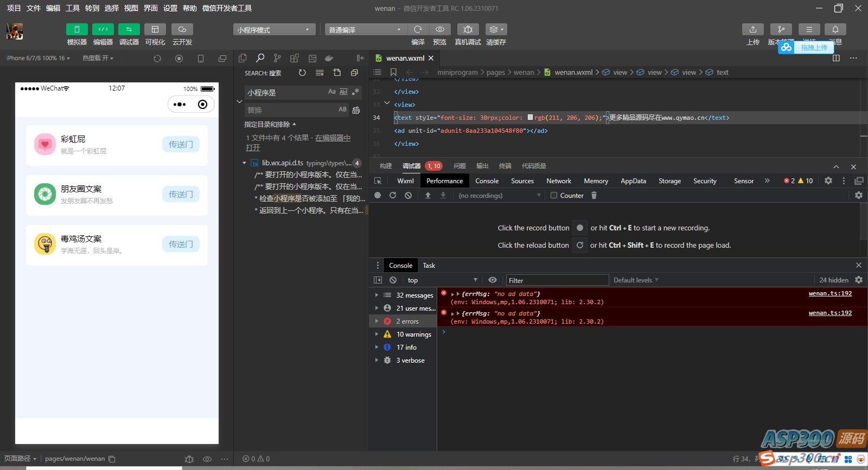Viewport: 868px width, 470px height.
Task: Open the wenan.ts:192 source link
Action: (x=830, y=294)
